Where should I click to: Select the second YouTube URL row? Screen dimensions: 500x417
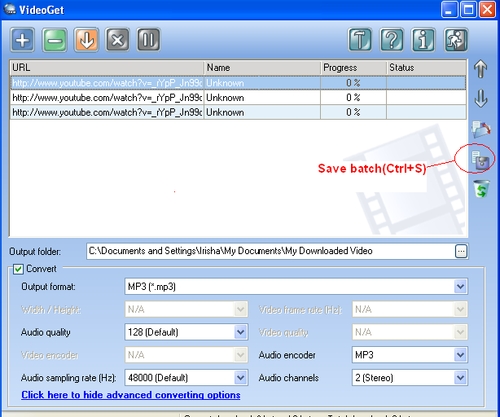pos(238,98)
